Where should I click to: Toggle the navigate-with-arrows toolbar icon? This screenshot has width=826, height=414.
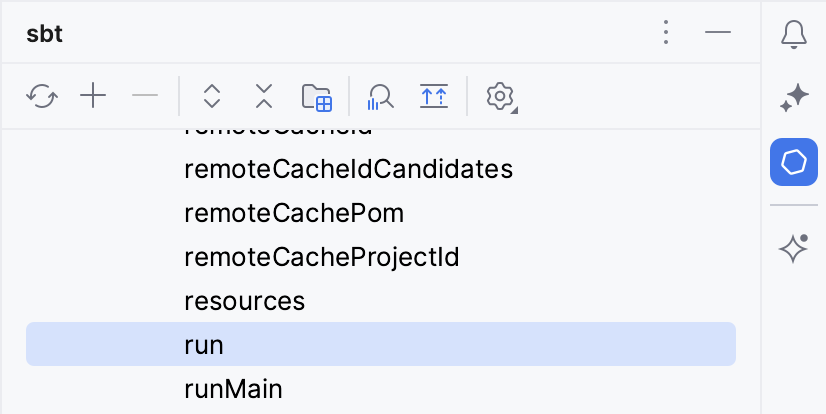pyautogui.click(x=434, y=96)
